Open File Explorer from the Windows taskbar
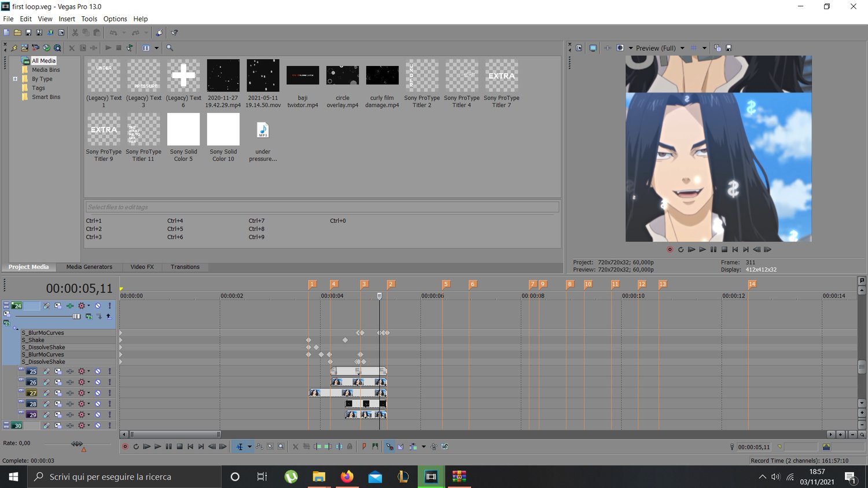The image size is (868, 488). (319, 476)
